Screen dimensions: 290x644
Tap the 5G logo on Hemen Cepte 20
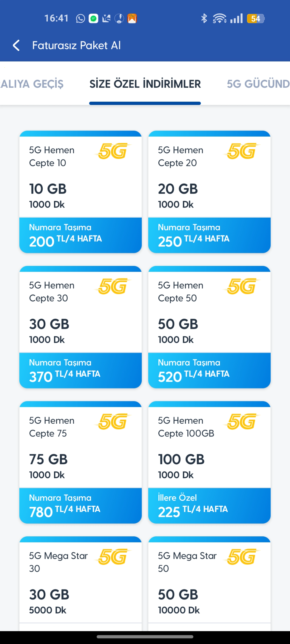[242, 151]
